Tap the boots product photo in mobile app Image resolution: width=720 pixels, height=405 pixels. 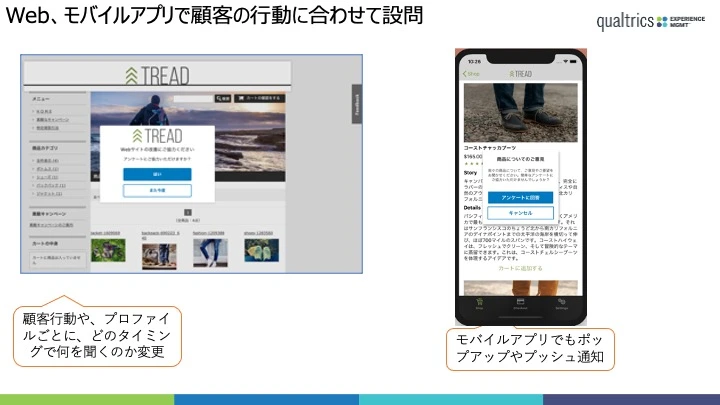pyautogui.click(x=520, y=112)
